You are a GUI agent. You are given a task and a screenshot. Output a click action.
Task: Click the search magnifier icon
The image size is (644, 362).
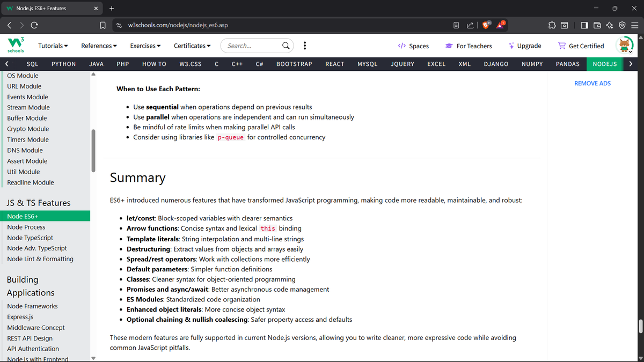click(287, 46)
